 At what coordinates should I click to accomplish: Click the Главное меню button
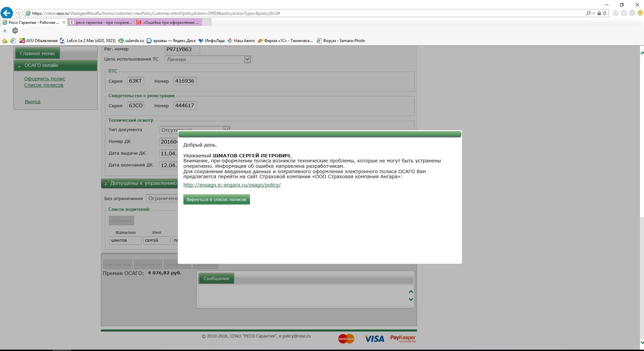point(37,53)
